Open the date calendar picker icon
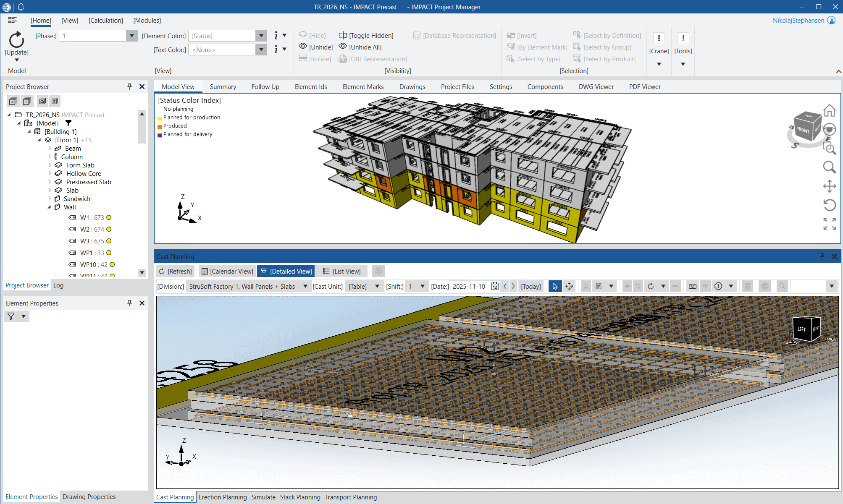The image size is (843, 504). point(495,286)
